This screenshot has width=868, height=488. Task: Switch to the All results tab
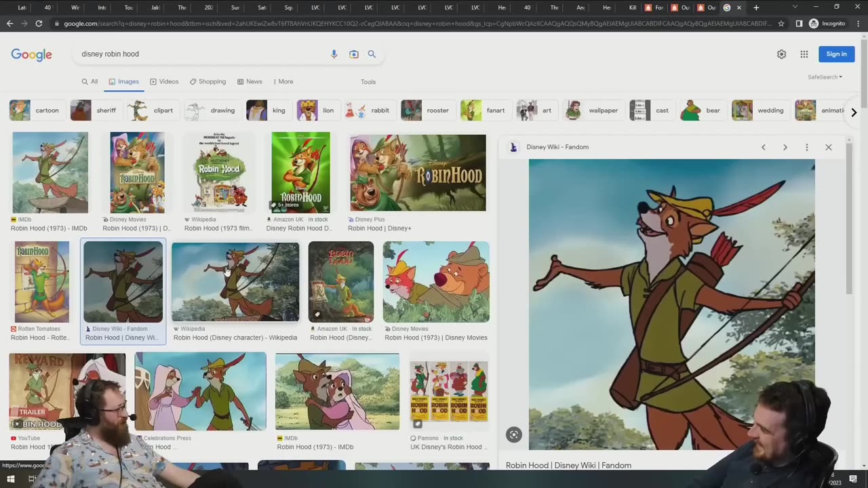point(90,81)
